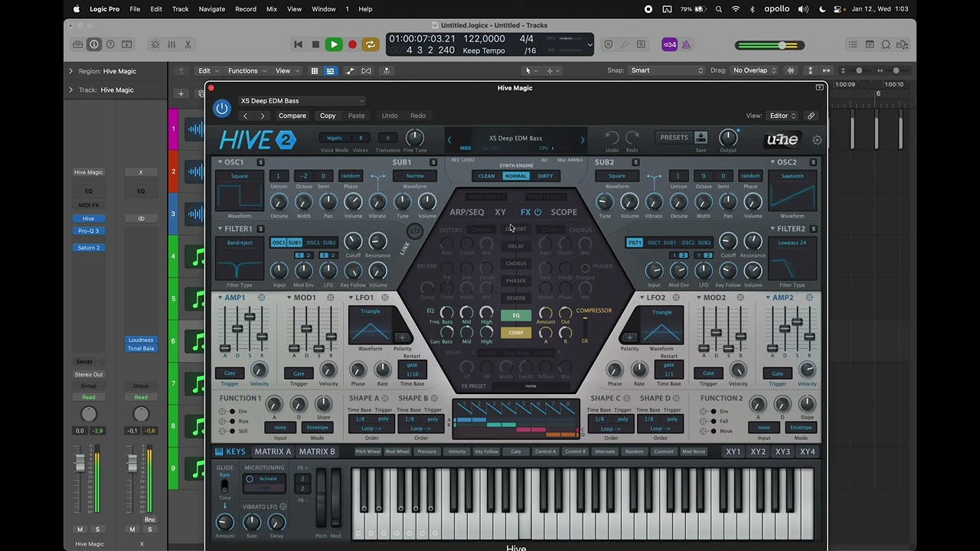Screen dimensions: 980x551
Task: Open the MATRIX A tab
Action: coord(273,452)
